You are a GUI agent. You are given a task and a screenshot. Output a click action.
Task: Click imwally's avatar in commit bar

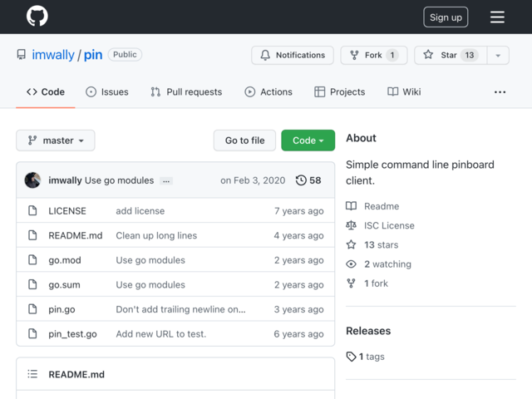[33, 180]
